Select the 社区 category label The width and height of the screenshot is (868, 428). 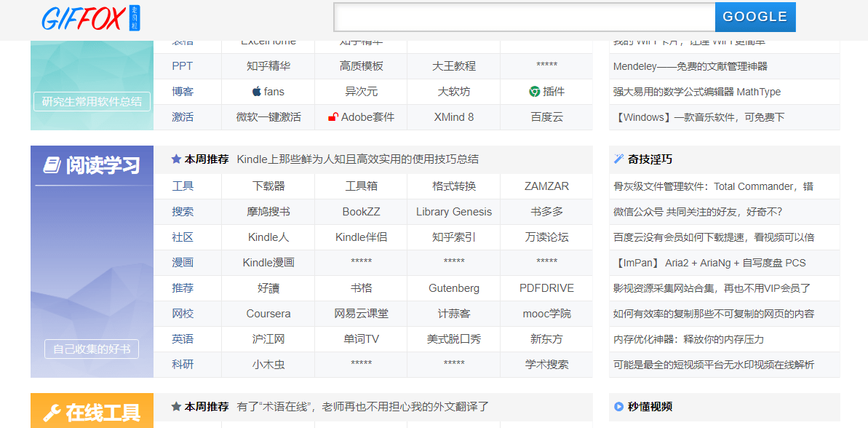tap(183, 237)
